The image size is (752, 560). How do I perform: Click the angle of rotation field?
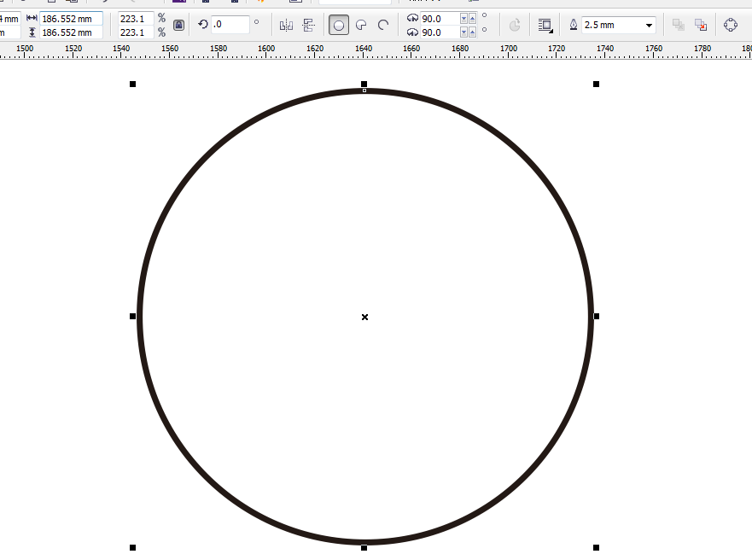(x=230, y=25)
